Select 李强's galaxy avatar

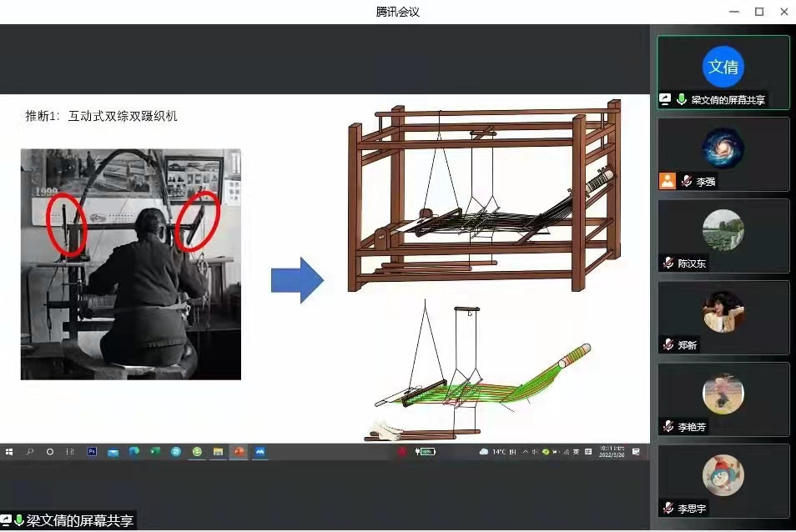point(723,148)
